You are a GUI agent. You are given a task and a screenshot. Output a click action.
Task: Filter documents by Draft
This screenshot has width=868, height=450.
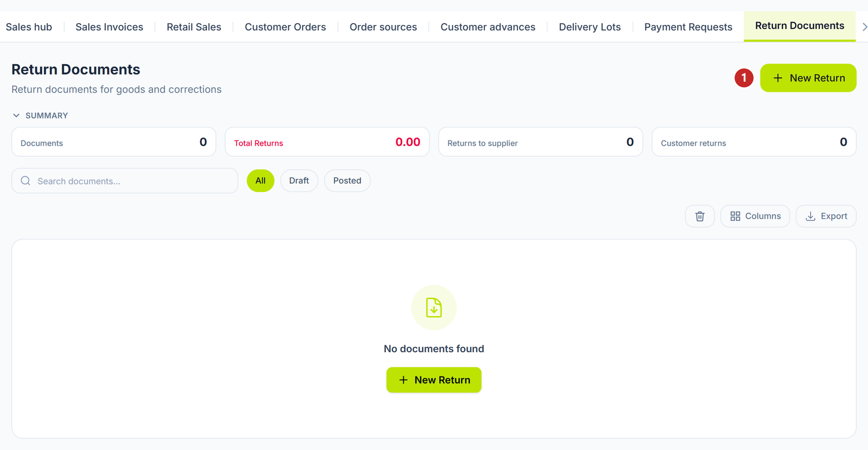pyautogui.click(x=299, y=180)
